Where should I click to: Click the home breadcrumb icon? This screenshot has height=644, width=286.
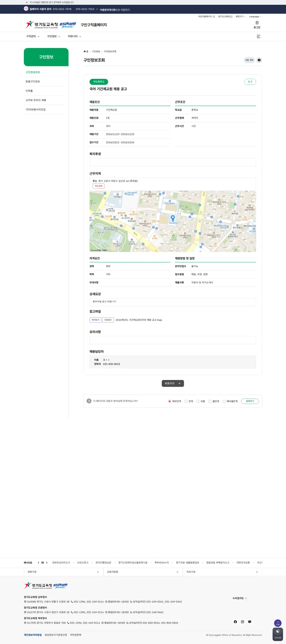click(x=85, y=51)
